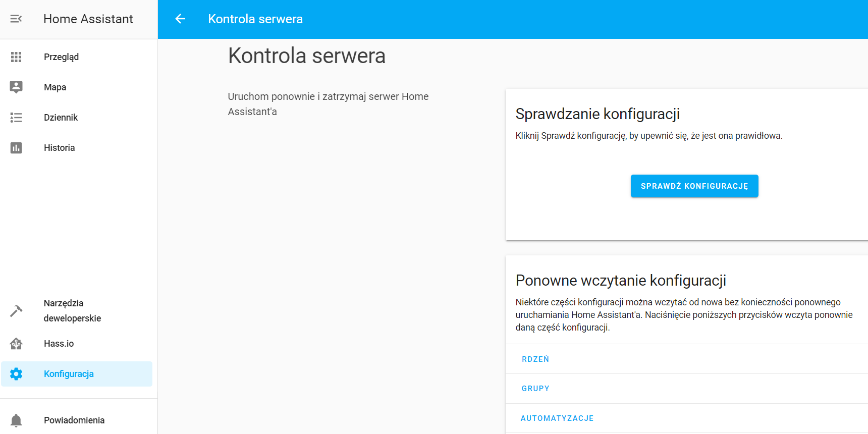Reload automations with Automatyzacje button
The width and height of the screenshot is (868, 434).
click(557, 418)
